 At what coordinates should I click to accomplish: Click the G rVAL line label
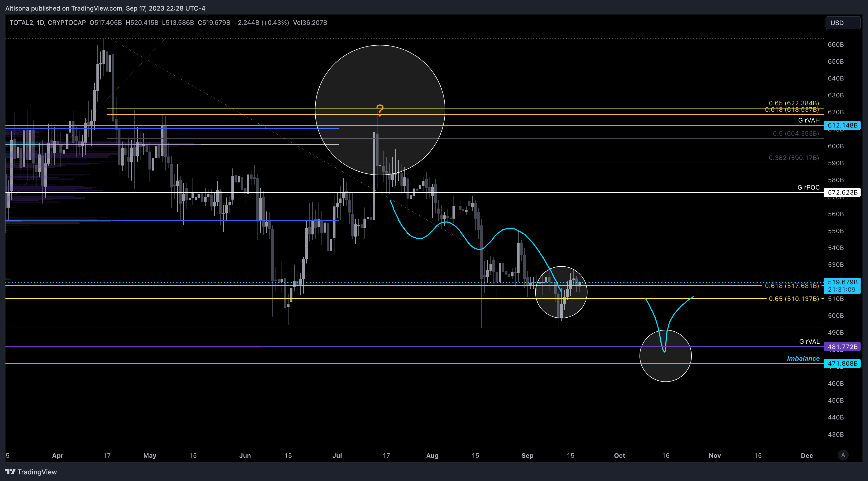pyautogui.click(x=809, y=342)
